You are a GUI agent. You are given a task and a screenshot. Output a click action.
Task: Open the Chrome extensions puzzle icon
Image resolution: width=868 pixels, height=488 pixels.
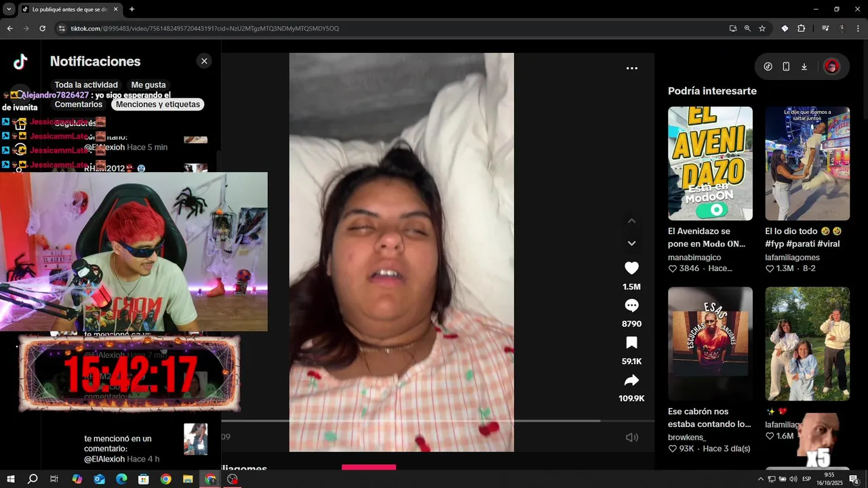coord(802,28)
